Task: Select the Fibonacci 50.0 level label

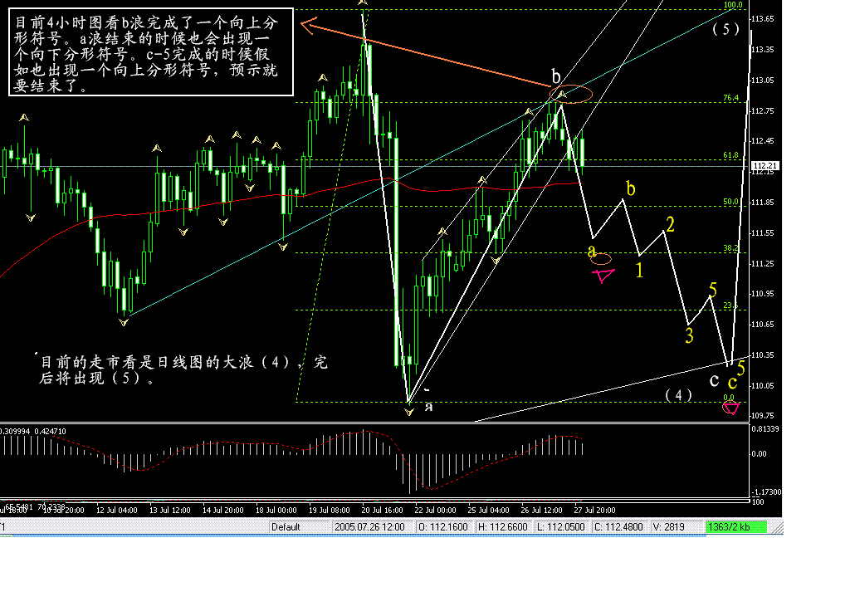Action: [730, 202]
